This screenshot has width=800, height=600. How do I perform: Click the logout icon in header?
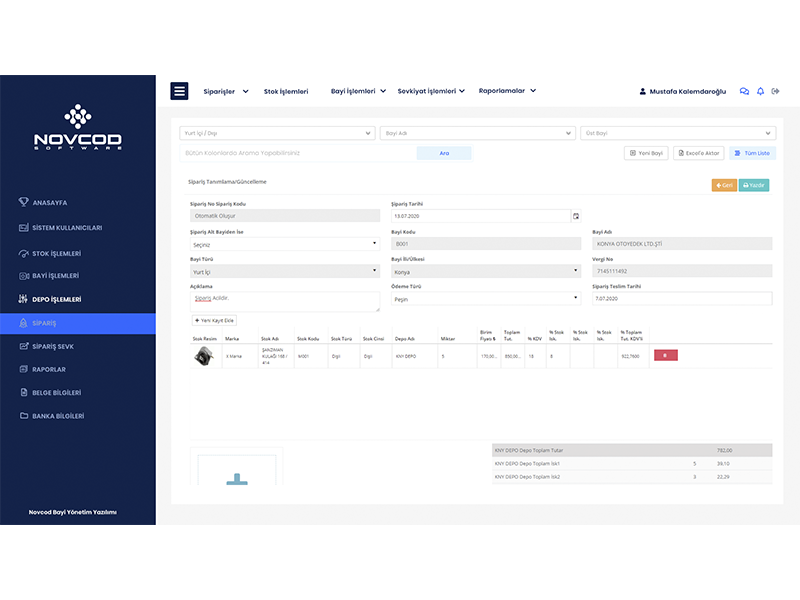pos(776,91)
